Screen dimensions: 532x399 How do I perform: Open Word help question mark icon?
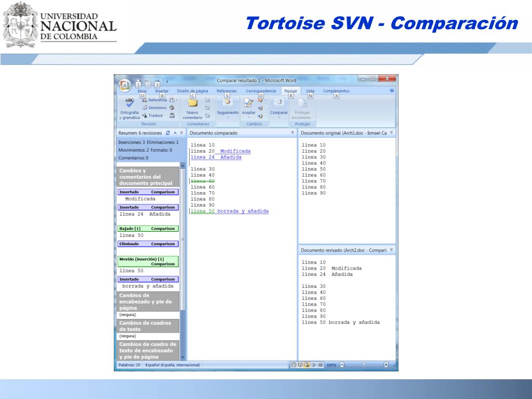point(392,90)
